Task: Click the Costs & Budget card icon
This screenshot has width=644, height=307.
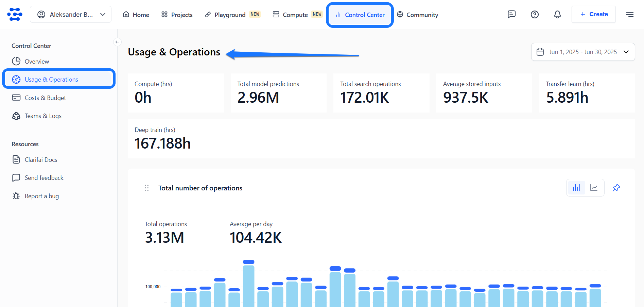Action: [x=16, y=98]
